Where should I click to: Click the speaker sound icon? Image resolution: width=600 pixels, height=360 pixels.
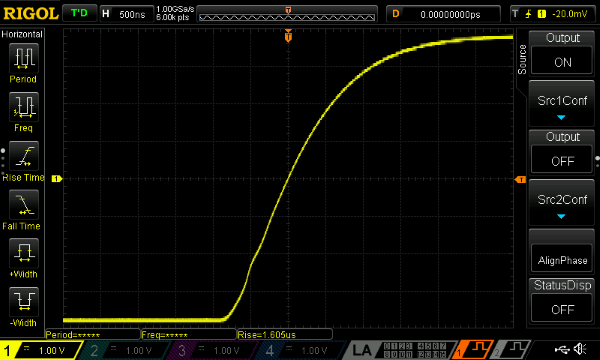coord(580,349)
